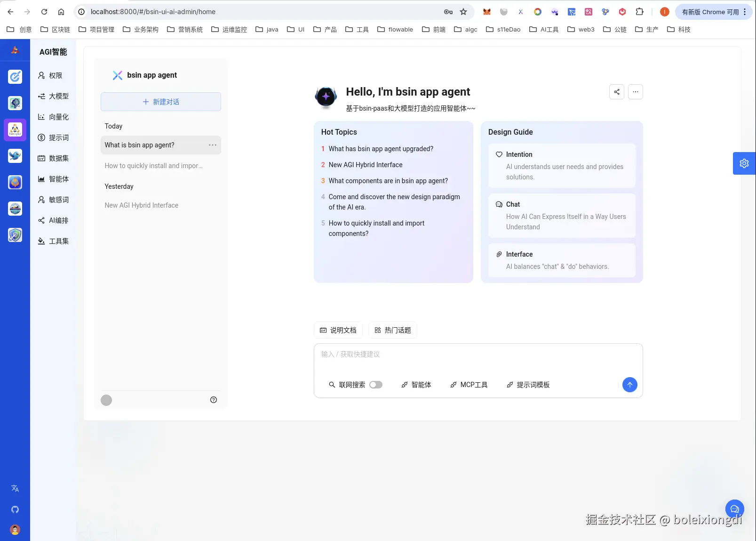Open the web3 bookmark folder

click(x=581, y=29)
